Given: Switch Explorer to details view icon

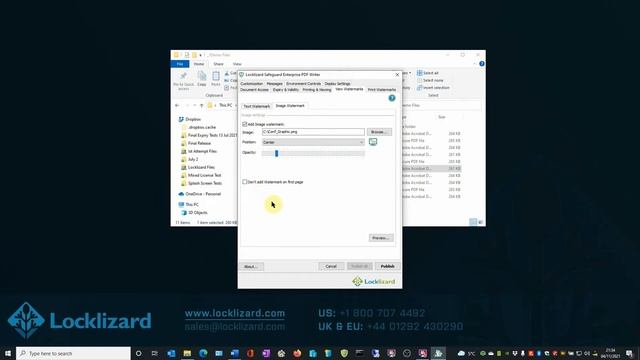Looking at the screenshot, I should [x=473, y=222].
